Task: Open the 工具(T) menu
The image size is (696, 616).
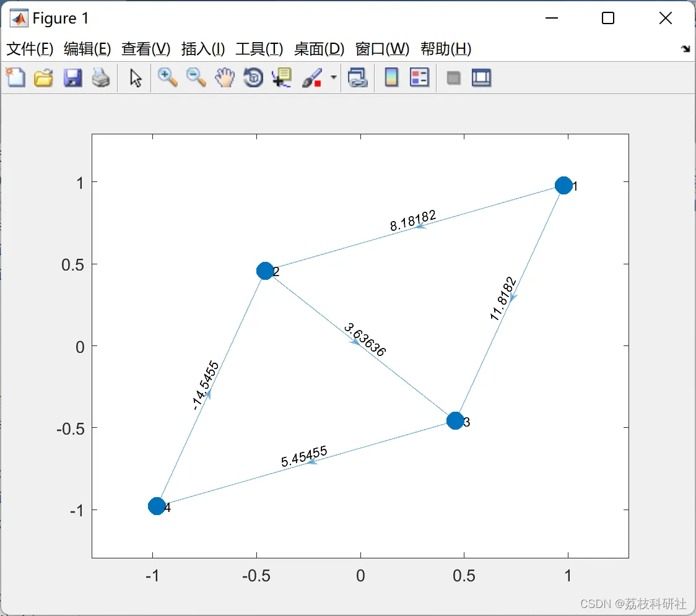Action: coord(259,49)
